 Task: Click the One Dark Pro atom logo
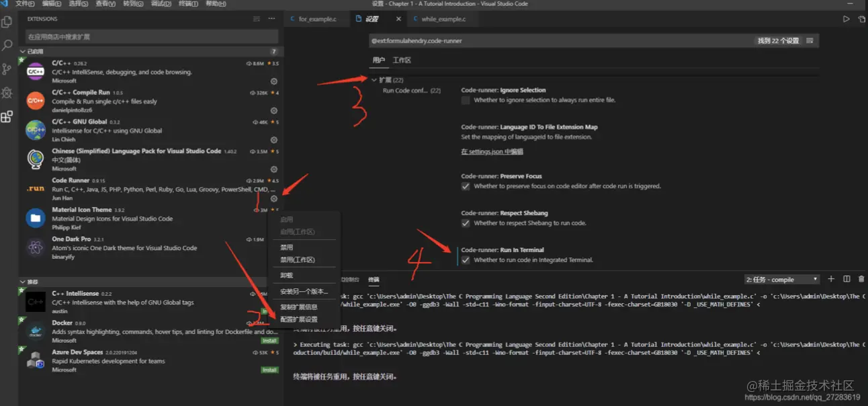point(36,247)
